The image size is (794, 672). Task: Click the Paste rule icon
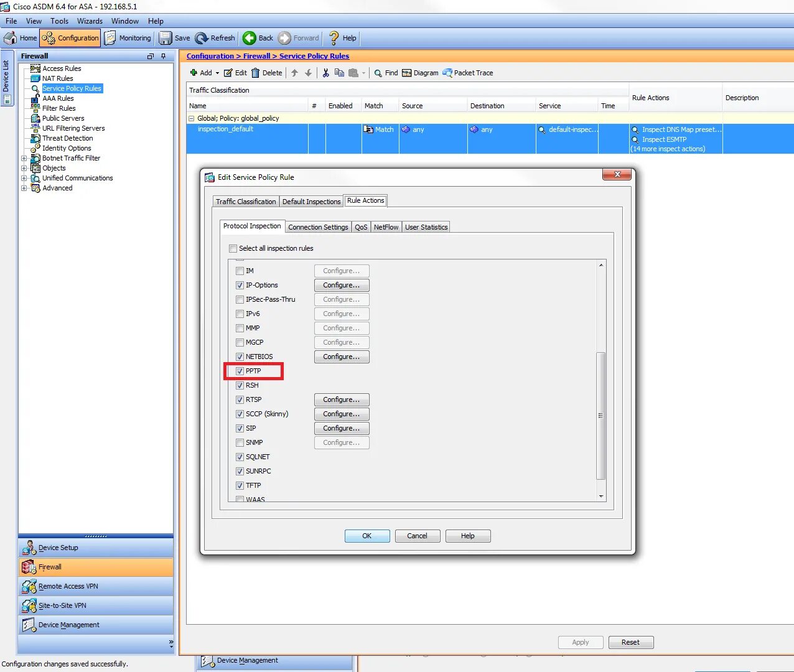(353, 73)
